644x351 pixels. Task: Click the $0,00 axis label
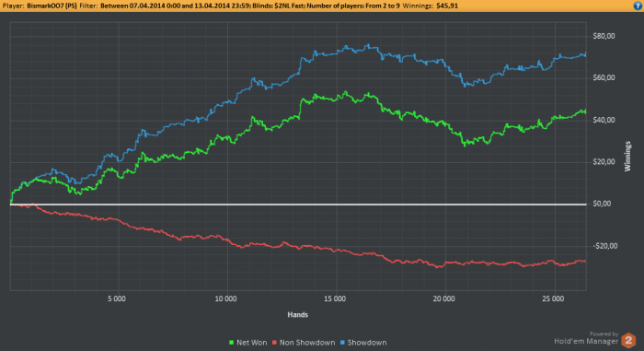[602, 204]
